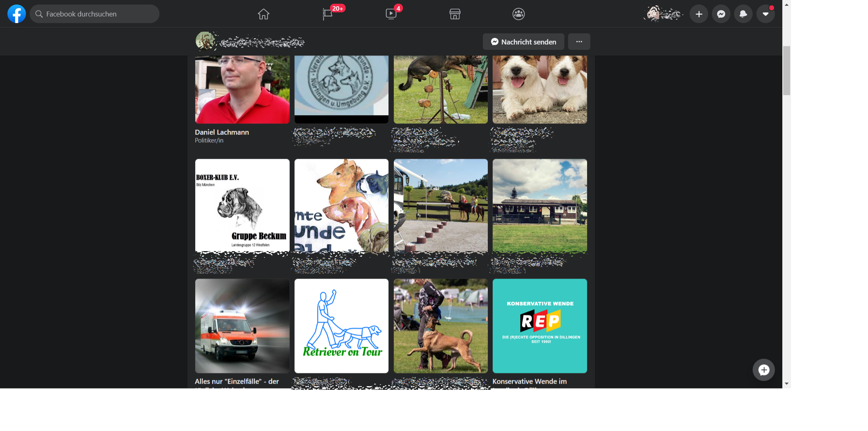Open the Nürtingen u. Umgebung club seal thumbnail
Screen dimensions: 868x431
point(342,89)
